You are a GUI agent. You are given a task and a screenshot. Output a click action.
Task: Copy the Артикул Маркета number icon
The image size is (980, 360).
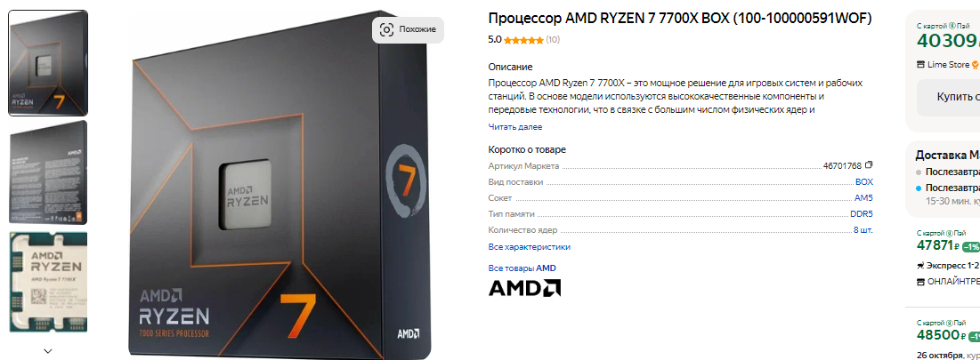(869, 165)
